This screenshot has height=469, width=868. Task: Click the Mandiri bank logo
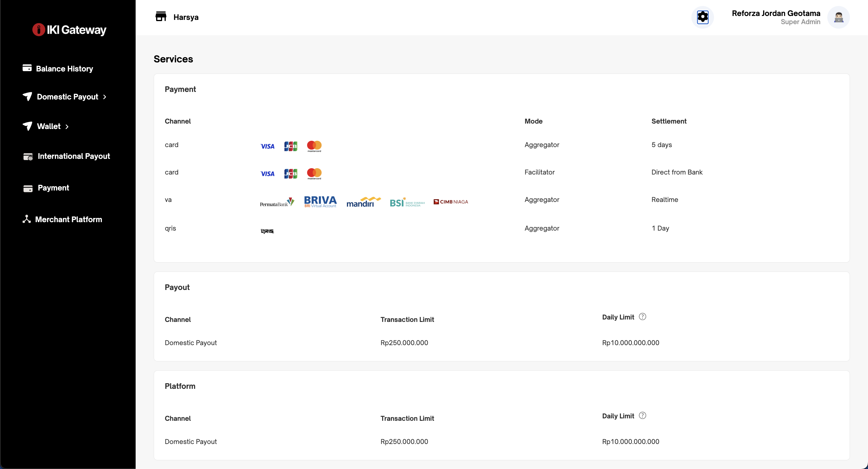[x=363, y=202]
